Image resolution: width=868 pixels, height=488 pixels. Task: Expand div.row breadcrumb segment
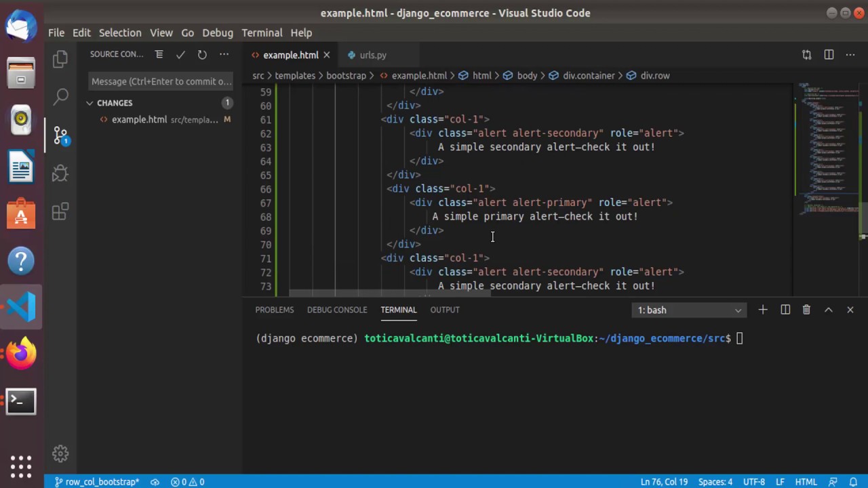pos(648,75)
